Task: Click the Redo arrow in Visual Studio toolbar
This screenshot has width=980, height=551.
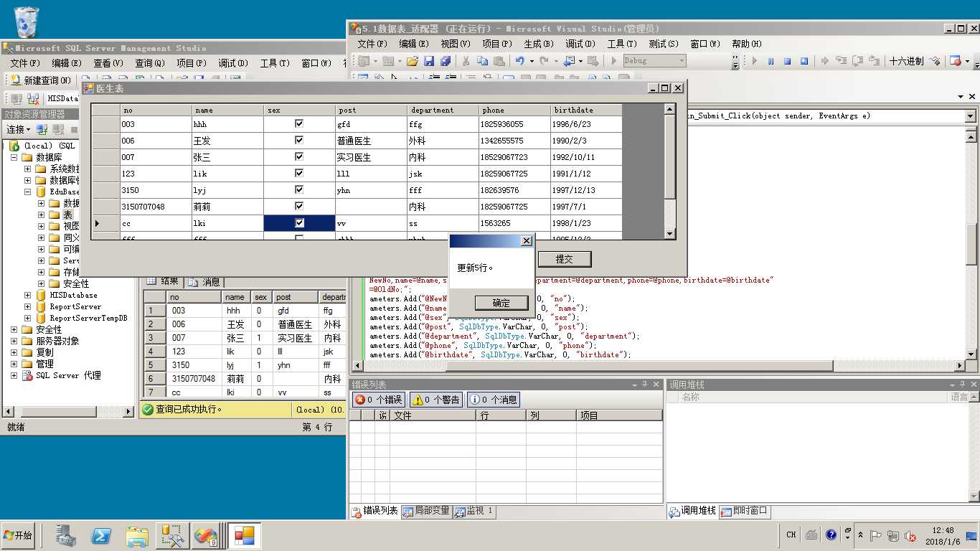Action: click(x=544, y=61)
